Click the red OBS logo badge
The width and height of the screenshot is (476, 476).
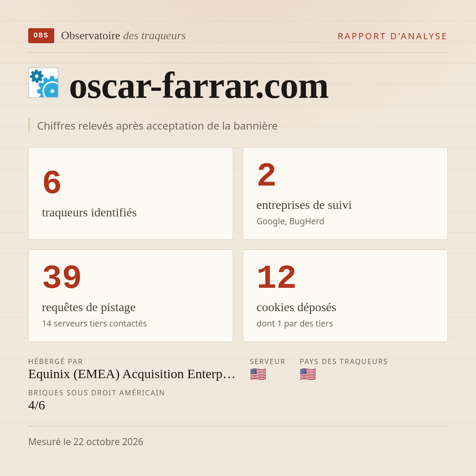pyautogui.click(x=41, y=36)
